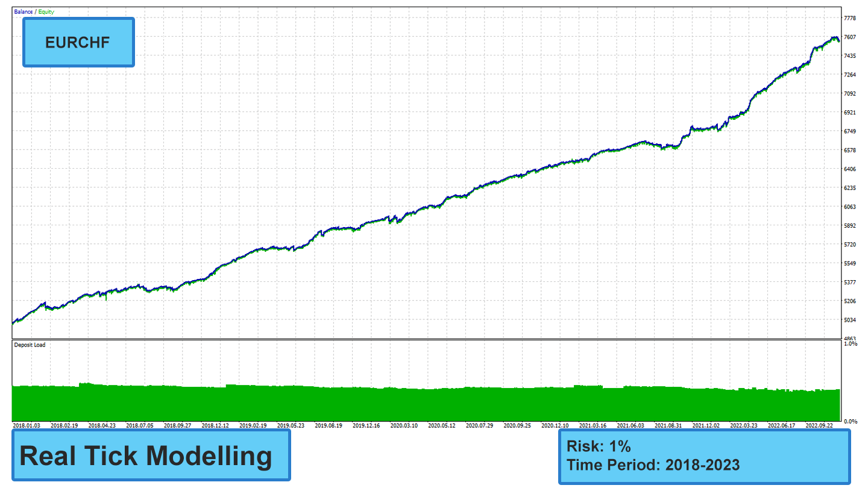Pick the 2019.12.16 date on time axis
This screenshot has height=488, width=868.
coord(366,425)
